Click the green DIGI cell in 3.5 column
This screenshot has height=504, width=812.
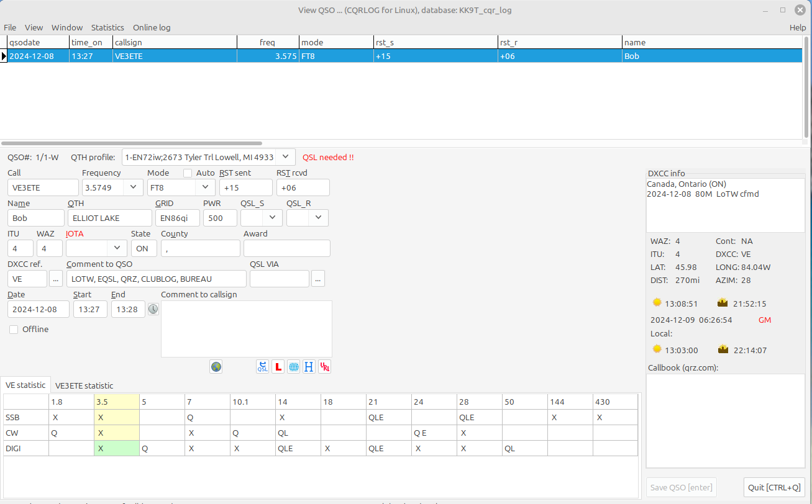(x=117, y=448)
